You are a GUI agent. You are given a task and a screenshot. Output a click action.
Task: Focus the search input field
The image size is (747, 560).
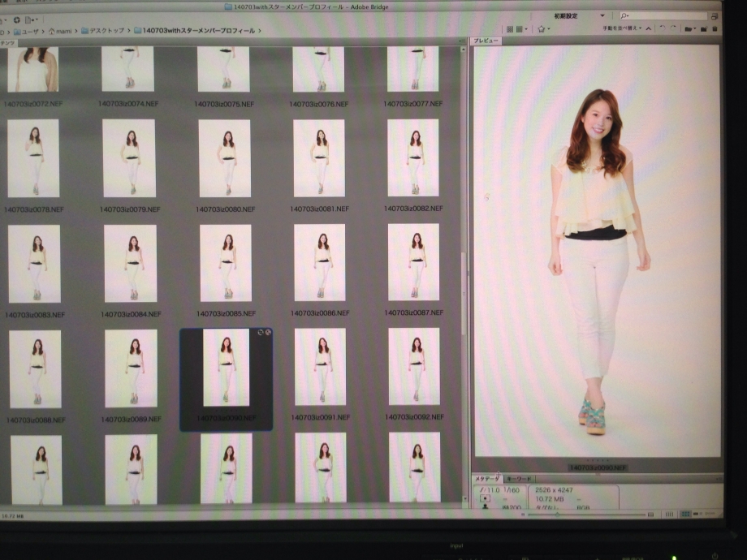[x=663, y=17]
